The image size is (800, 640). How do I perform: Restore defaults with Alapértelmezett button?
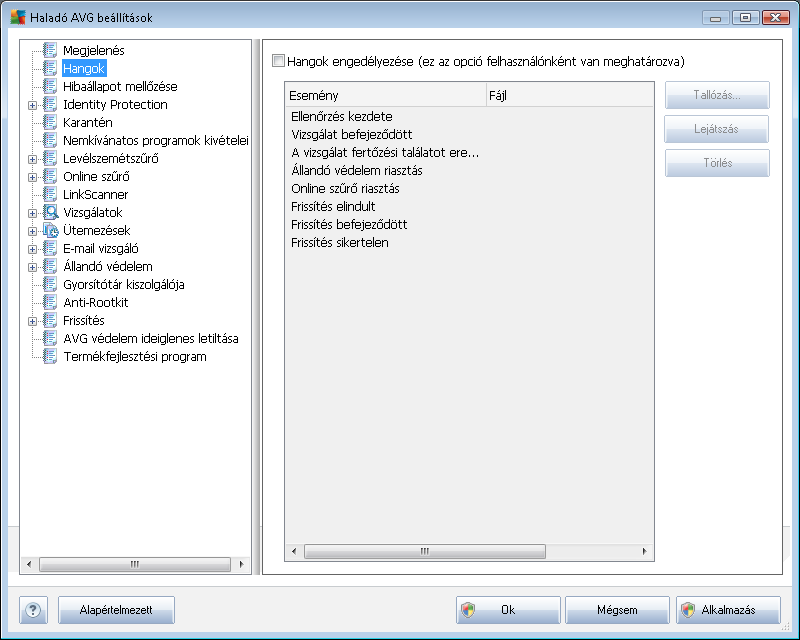click(x=116, y=610)
